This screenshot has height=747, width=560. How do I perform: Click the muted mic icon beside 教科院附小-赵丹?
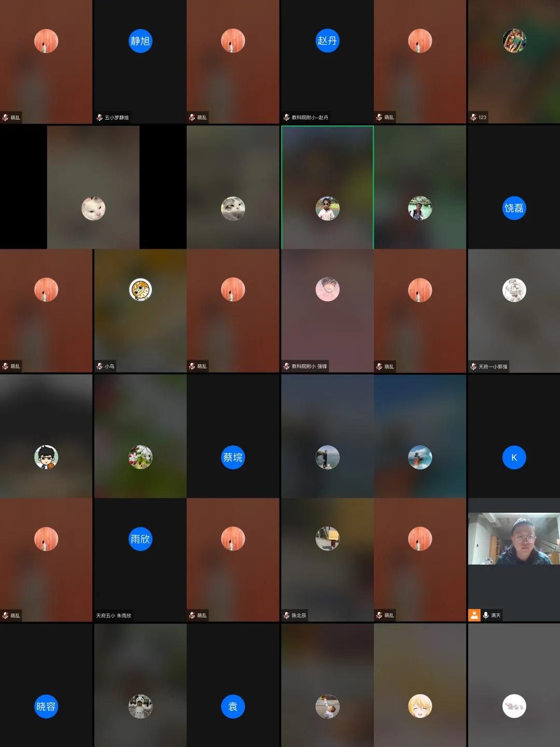point(286,118)
